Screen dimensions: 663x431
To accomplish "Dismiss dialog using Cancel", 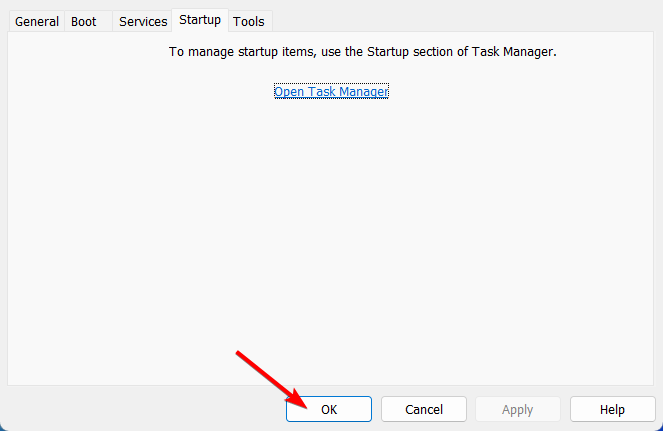I will (x=424, y=409).
